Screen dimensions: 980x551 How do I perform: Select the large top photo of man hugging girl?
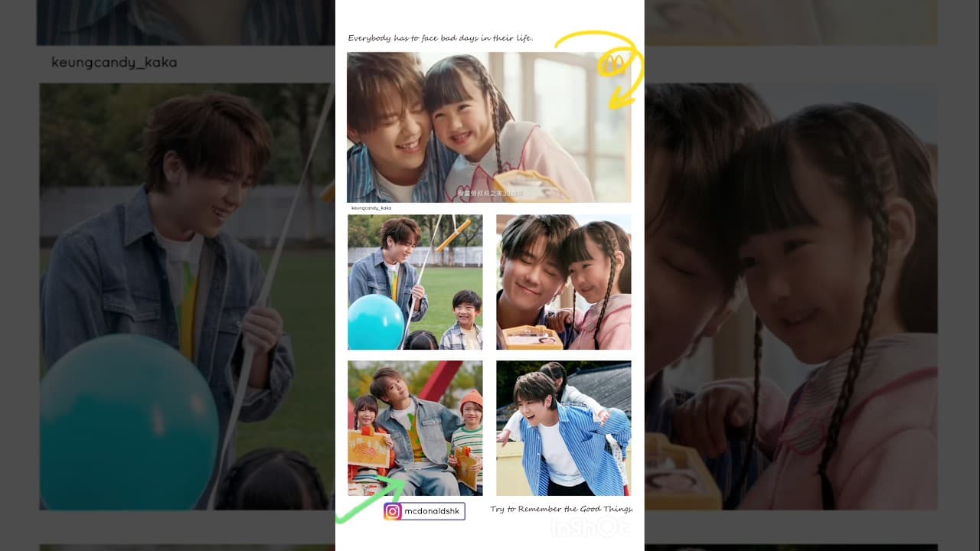click(x=489, y=127)
